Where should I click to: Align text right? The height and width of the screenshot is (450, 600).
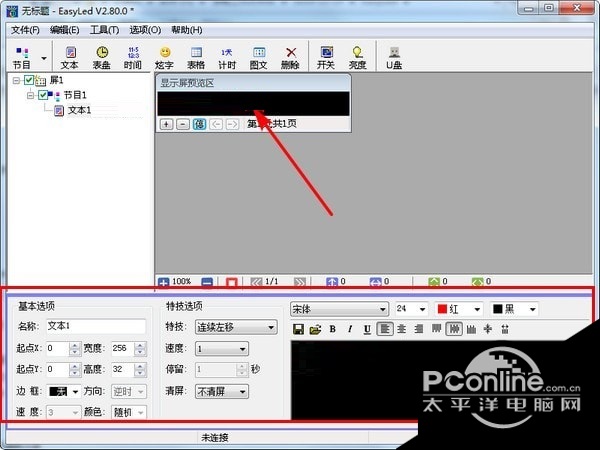pyautogui.click(x=419, y=329)
